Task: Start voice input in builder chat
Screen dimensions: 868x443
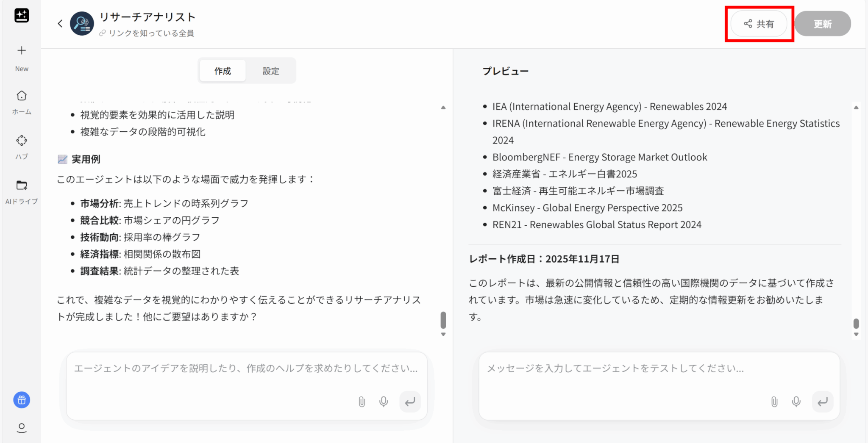Action: [384, 401]
